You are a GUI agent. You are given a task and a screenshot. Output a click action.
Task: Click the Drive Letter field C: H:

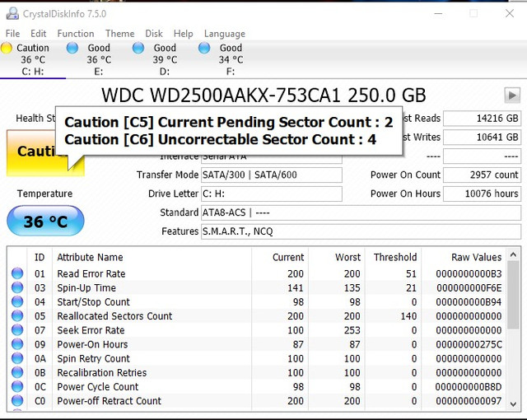pyautogui.click(x=272, y=194)
